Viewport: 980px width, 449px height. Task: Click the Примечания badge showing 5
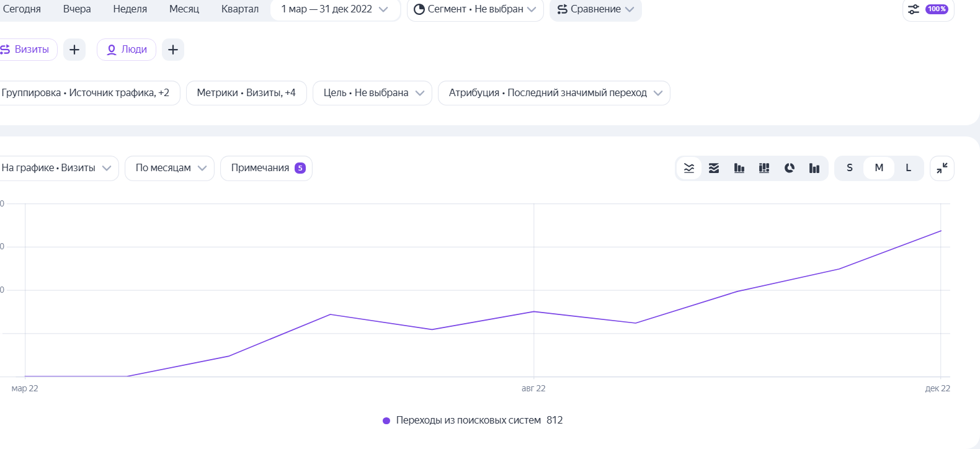click(300, 168)
